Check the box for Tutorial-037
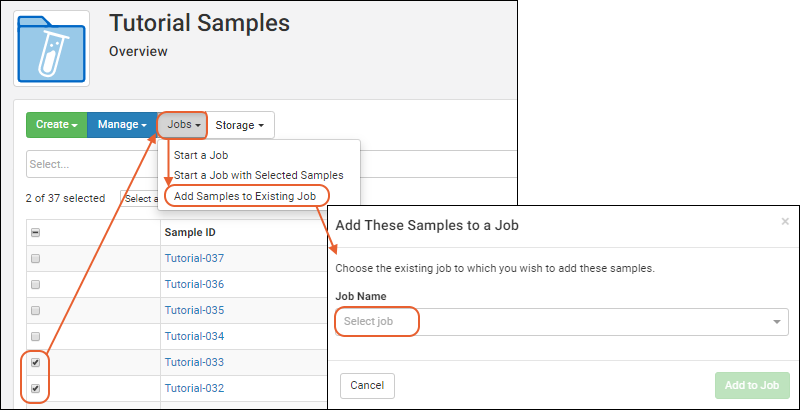Image resolution: width=800 pixels, height=410 pixels. [36, 259]
